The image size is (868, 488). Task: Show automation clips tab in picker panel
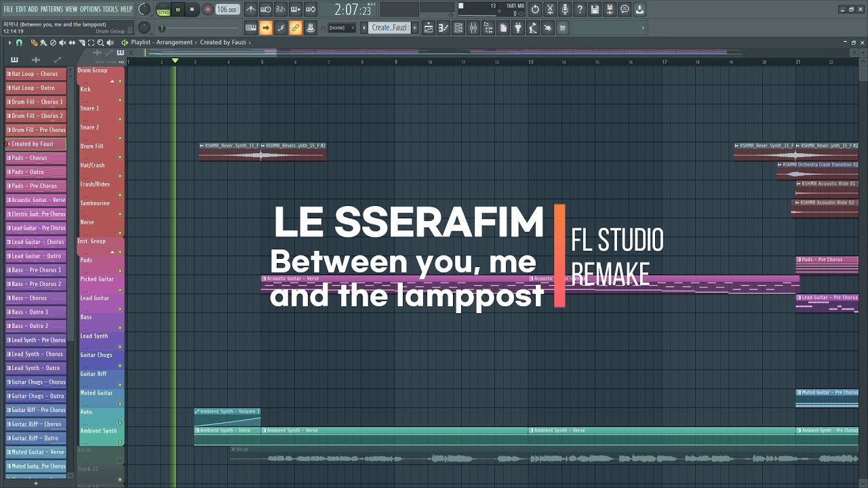pyautogui.click(x=58, y=60)
